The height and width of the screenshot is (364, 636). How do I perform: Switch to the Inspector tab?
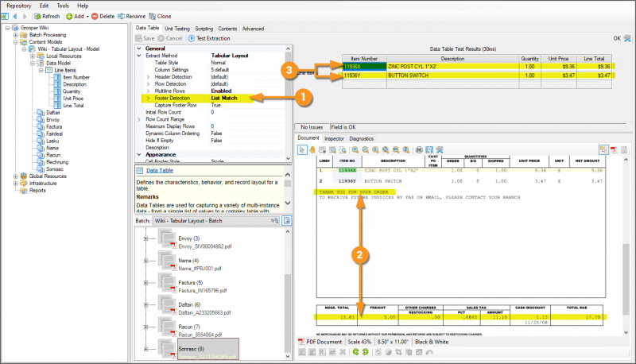tap(335, 138)
